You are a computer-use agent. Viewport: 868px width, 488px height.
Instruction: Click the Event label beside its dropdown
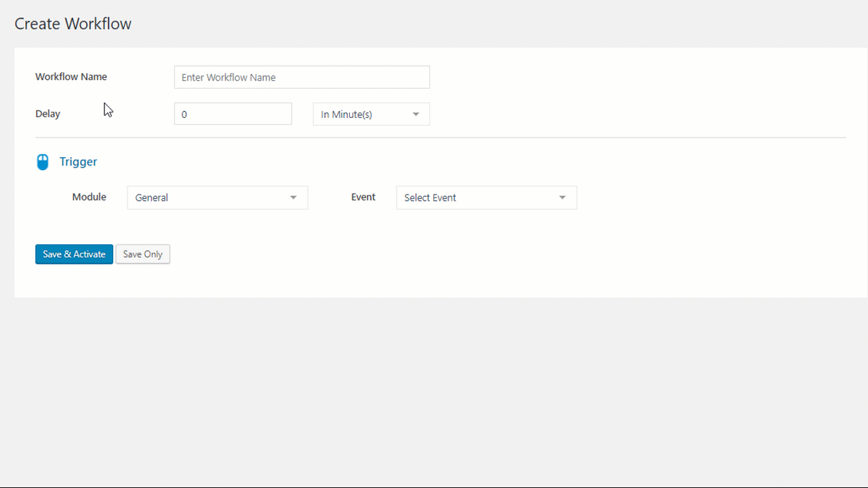(x=363, y=197)
